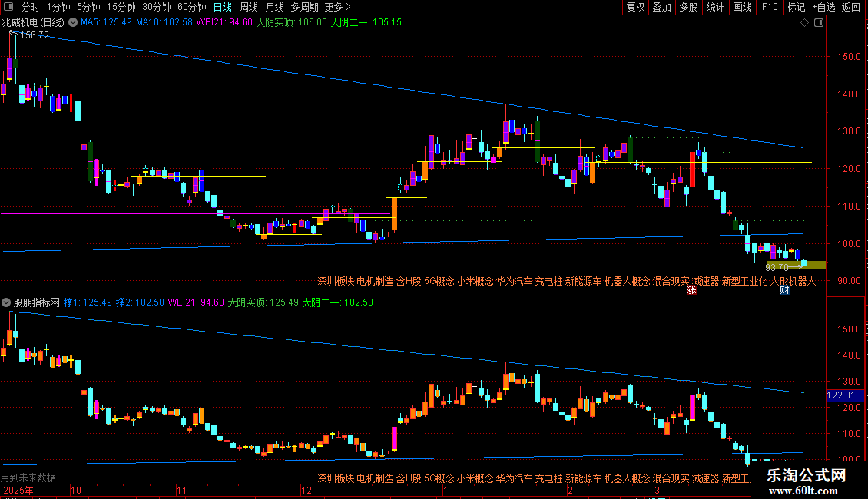
Task: Click 深圳板块 tag in upper chart
Action: pyautogui.click(x=336, y=282)
